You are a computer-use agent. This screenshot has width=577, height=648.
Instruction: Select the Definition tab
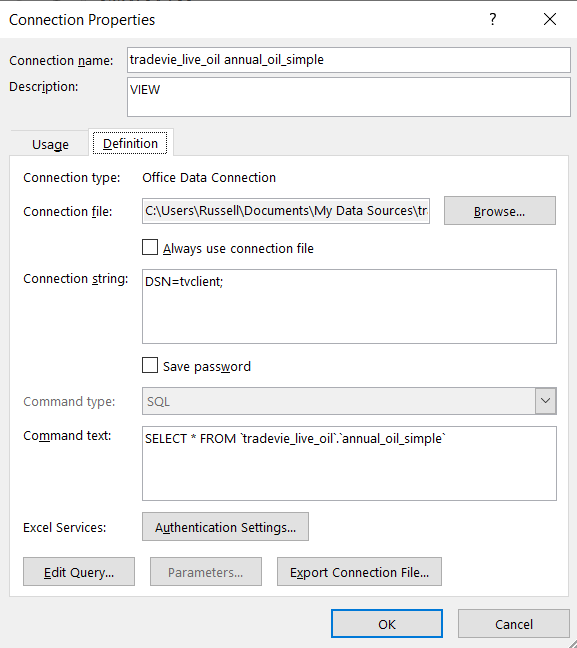point(130,143)
